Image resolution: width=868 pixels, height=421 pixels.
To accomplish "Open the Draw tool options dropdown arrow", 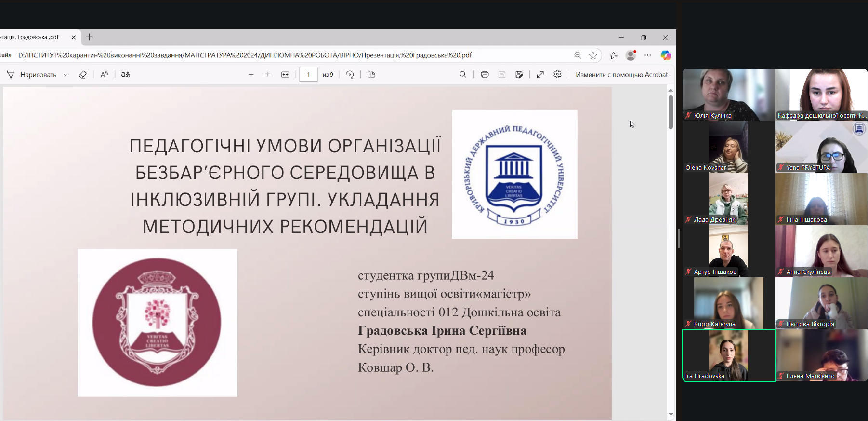I will (x=66, y=75).
